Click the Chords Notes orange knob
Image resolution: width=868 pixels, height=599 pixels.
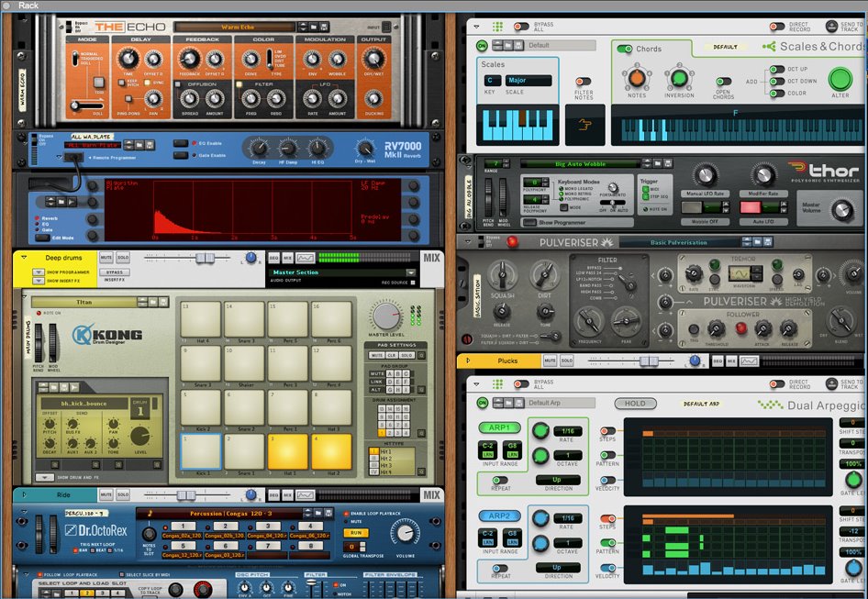coord(636,79)
